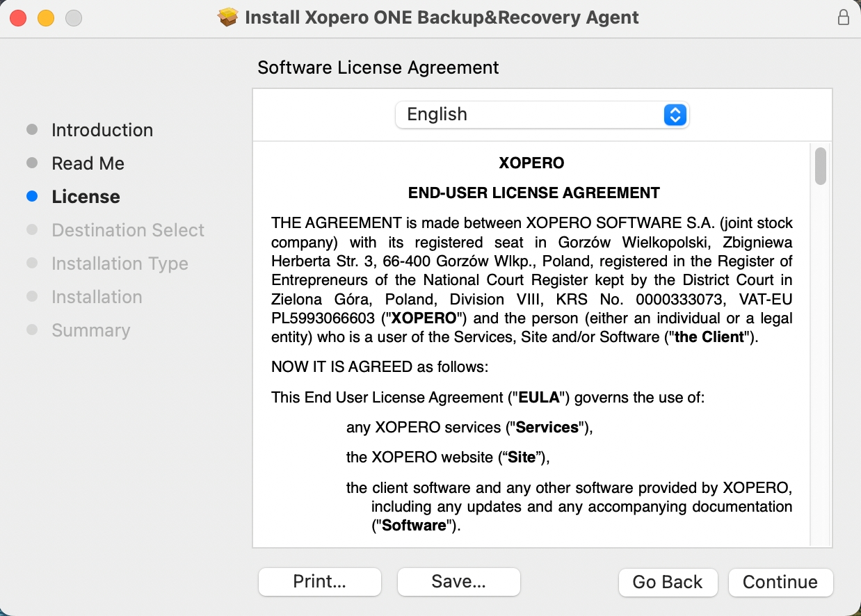
Task: Click the lock icon in the window corner
Action: 844,17
